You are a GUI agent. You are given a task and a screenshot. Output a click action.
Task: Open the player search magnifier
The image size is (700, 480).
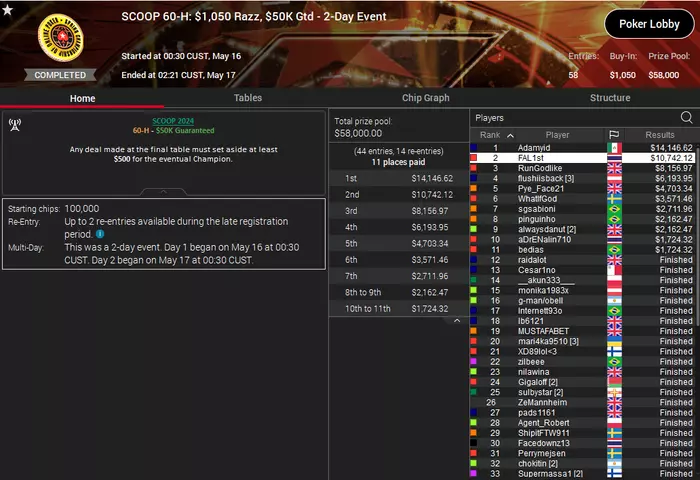tap(686, 117)
